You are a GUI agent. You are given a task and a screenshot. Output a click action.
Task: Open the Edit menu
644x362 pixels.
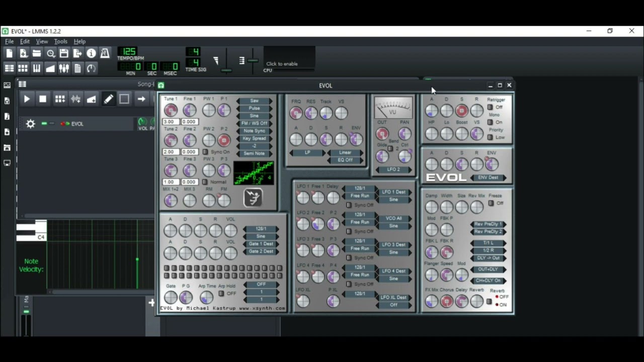click(x=25, y=41)
